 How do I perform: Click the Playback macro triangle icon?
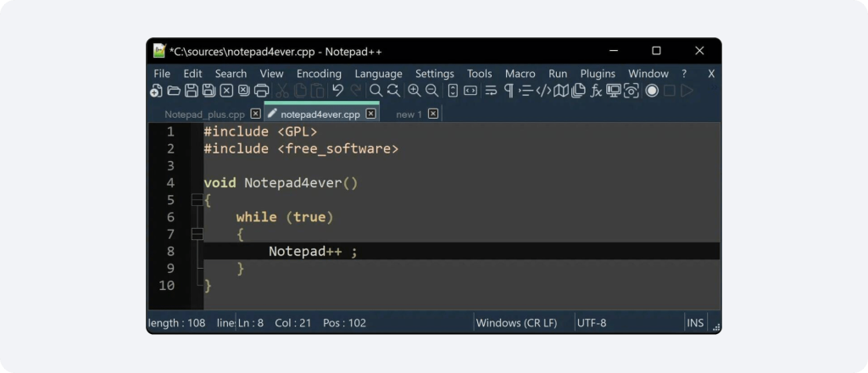click(x=687, y=91)
